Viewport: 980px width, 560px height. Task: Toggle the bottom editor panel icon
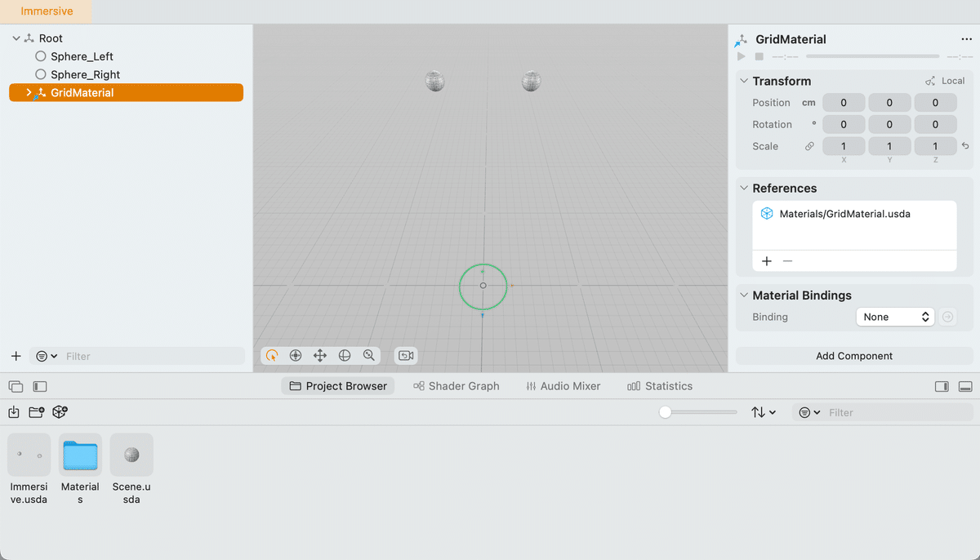click(x=964, y=386)
